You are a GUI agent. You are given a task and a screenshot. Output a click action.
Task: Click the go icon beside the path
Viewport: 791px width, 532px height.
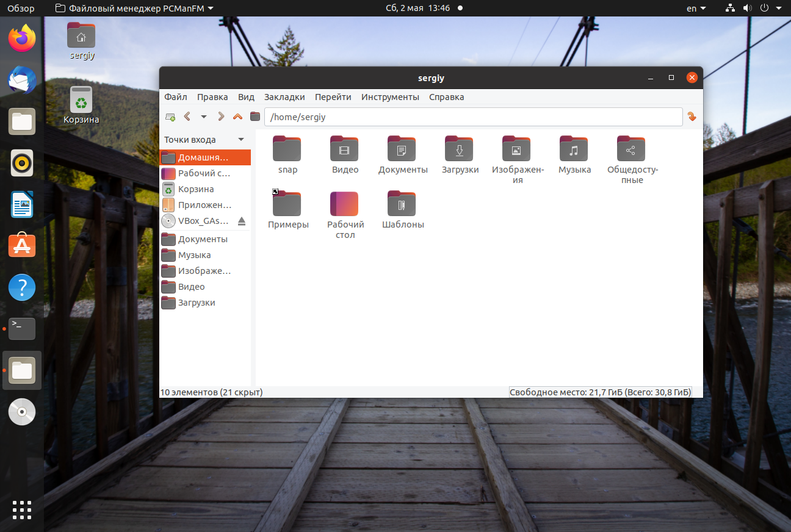(692, 117)
